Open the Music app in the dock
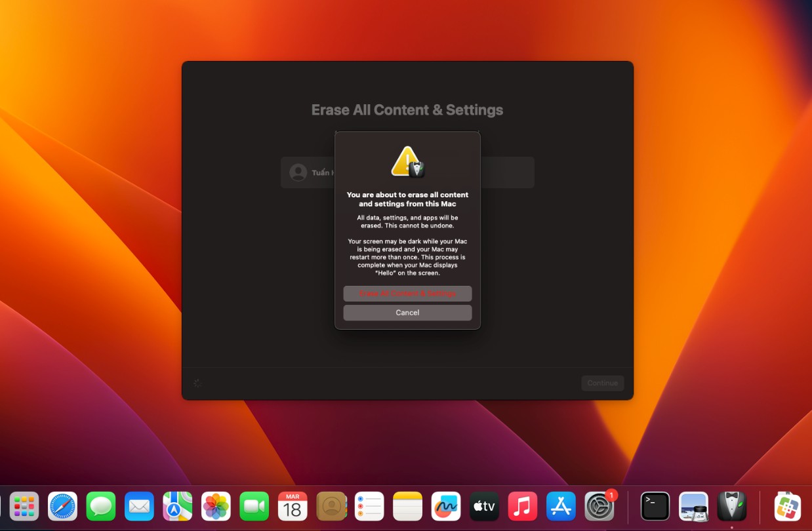Image resolution: width=812 pixels, height=531 pixels. pyautogui.click(x=523, y=506)
